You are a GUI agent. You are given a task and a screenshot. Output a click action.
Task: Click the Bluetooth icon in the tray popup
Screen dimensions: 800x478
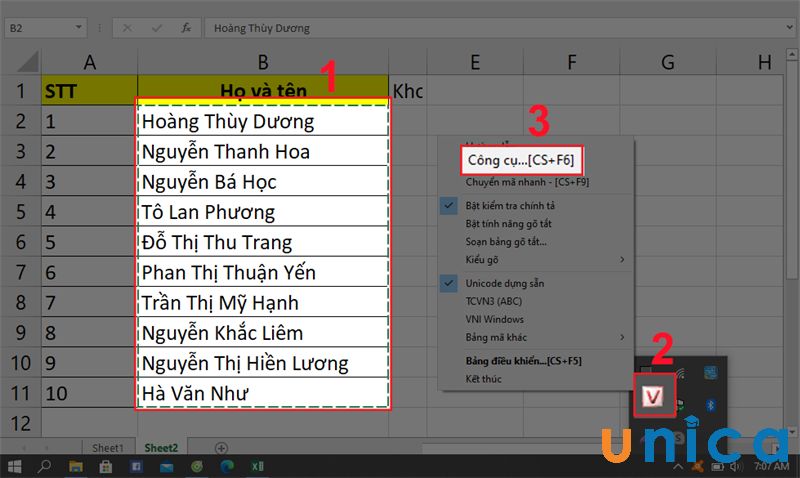710,406
